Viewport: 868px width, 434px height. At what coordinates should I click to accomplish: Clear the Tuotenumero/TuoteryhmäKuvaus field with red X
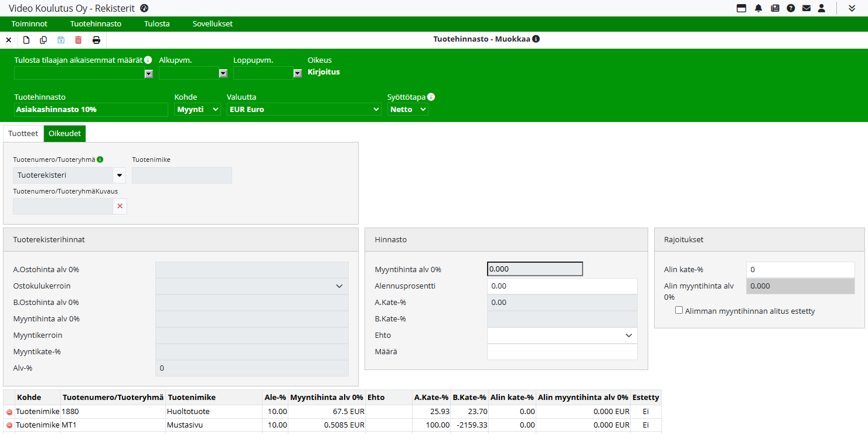pos(120,206)
